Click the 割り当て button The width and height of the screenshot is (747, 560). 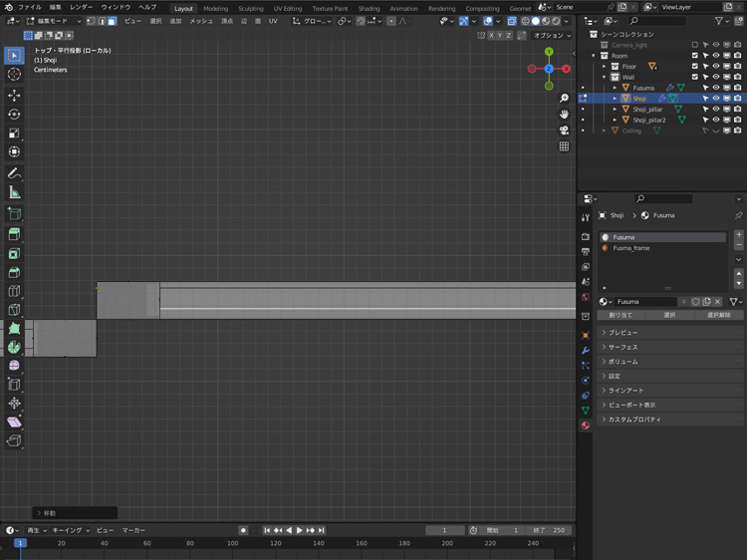pyautogui.click(x=620, y=315)
